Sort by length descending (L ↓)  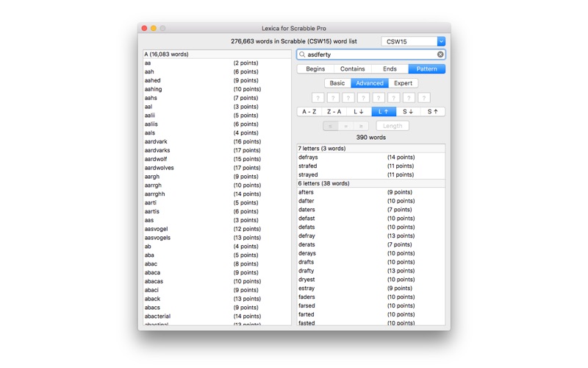[359, 112]
